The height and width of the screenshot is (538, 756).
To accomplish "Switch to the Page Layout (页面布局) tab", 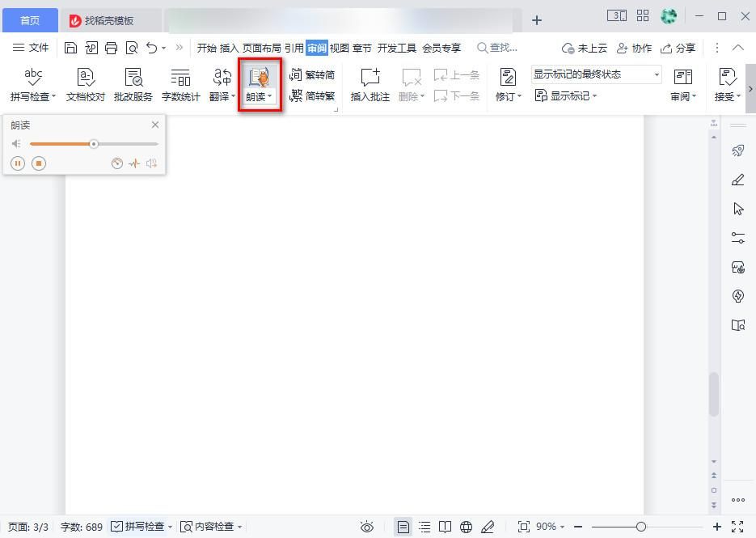I will pyautogui.click(x=261, y=48).
